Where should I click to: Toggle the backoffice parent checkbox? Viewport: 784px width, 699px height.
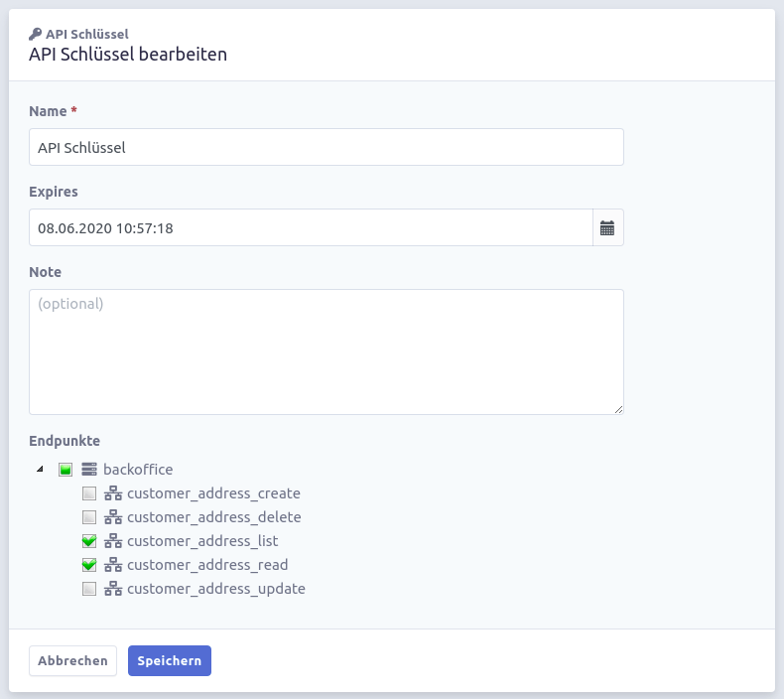click(65, 470)
